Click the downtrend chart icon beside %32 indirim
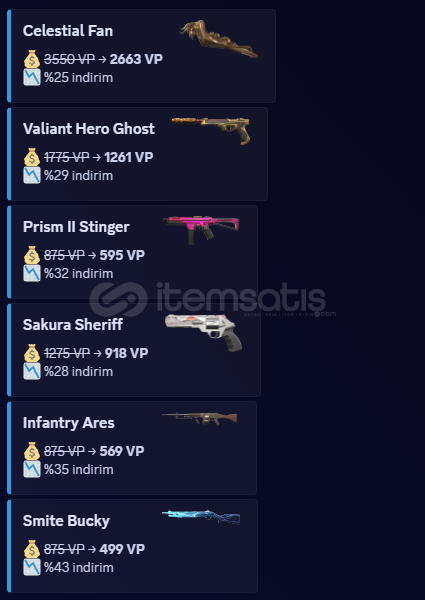This screenshot has width=425, height=600. click(x=32, y=273)
